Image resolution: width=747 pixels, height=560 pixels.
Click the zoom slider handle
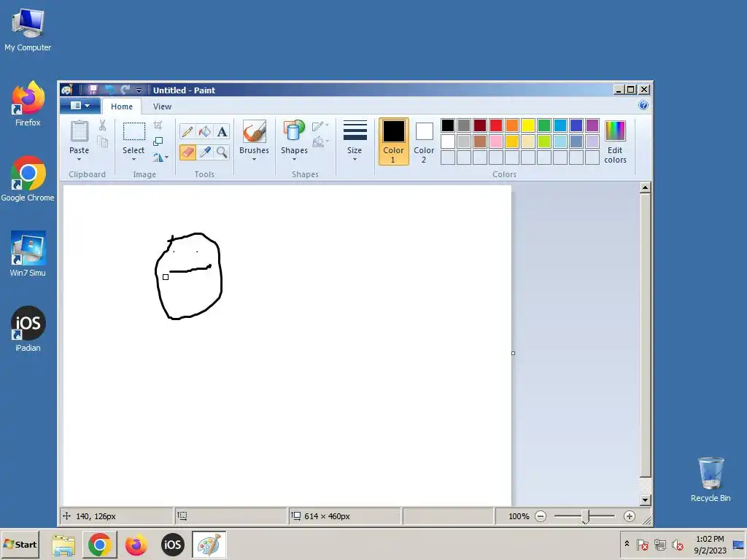(586, 516)
